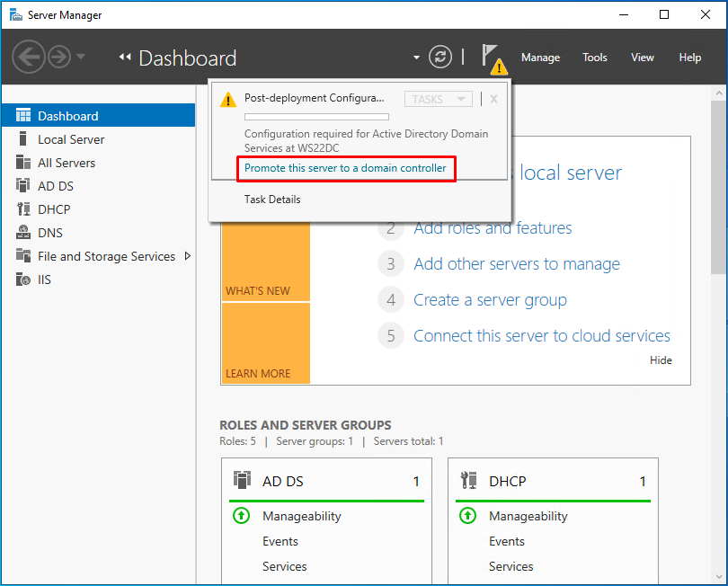Screen dimensions: 728x586
Task: Open the notifications flag with warning
Action: tap(494, 59)
